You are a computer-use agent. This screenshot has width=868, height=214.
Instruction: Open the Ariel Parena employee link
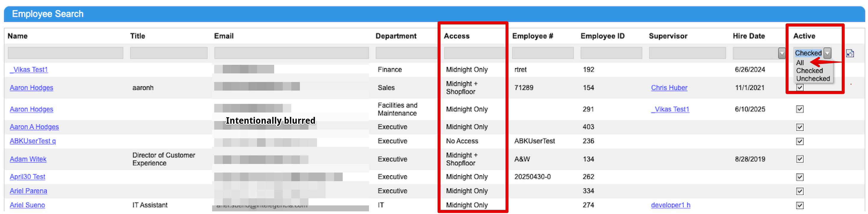(28, 191)
